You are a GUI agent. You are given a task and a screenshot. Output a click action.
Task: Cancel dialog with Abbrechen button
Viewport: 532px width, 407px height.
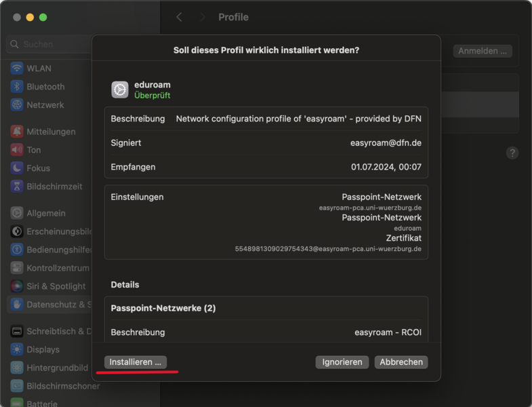tap(401, 362)
